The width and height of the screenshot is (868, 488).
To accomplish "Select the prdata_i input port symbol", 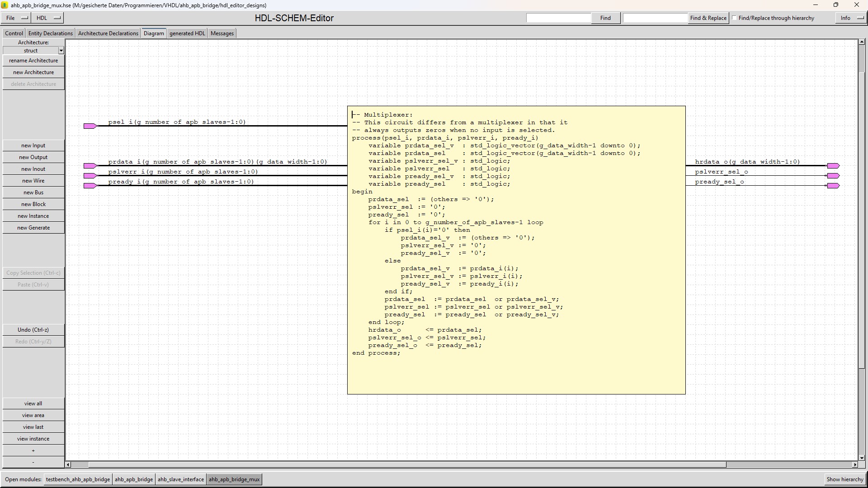I will click(90, 166).
